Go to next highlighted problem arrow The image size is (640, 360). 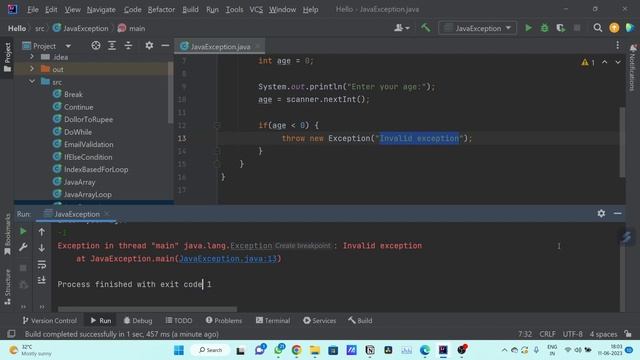coord(618,62)
